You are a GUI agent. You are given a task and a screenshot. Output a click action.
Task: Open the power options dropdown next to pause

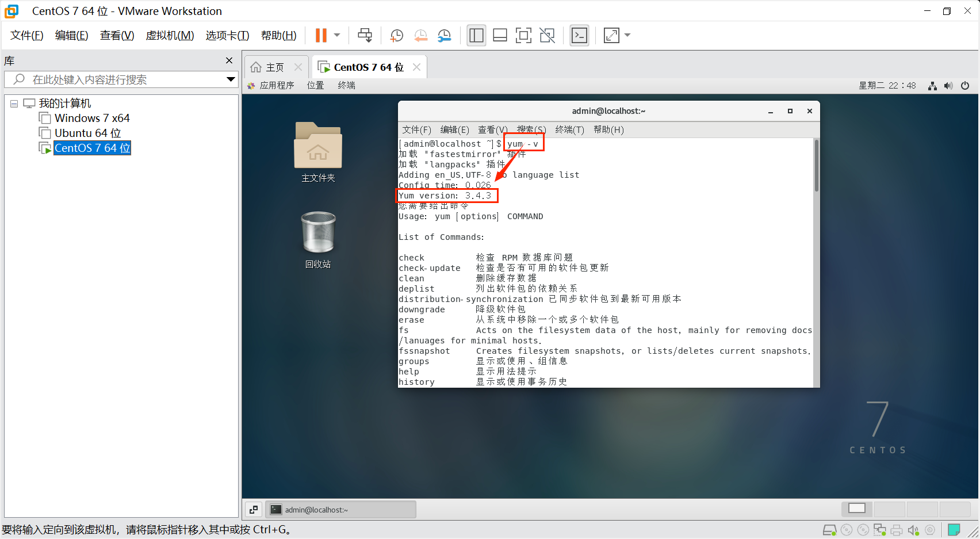pos(337,36)
